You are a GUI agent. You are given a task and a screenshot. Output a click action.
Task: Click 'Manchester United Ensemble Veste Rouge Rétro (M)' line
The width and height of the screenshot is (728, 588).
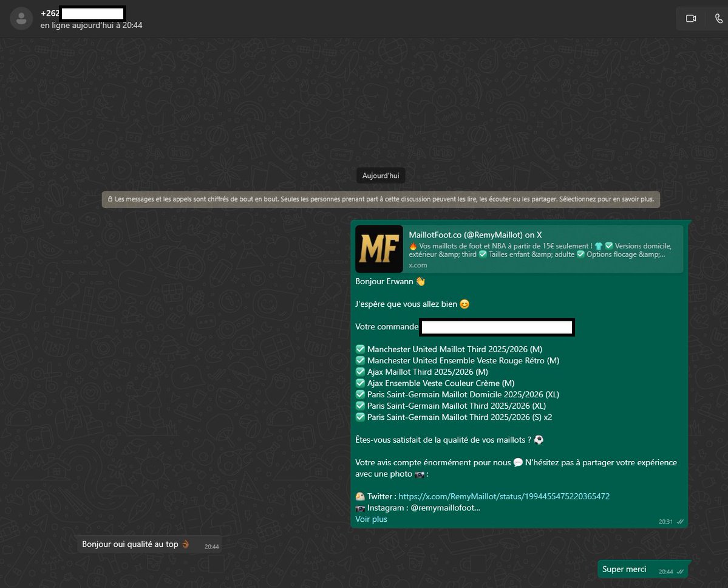coord(457,361)
